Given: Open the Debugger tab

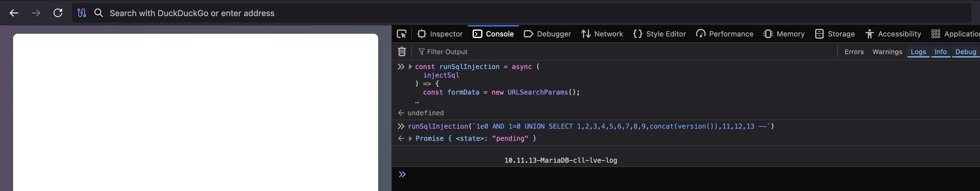Looking at the screenshot, I should pos(547,34).
